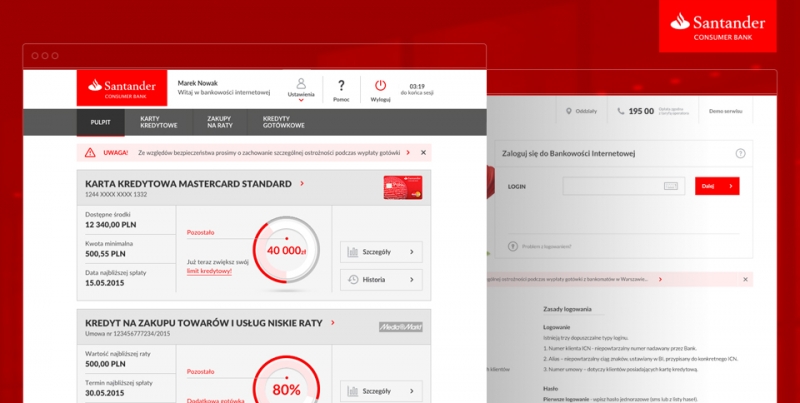Open the Ustawienia user settings icon
This screenshot has width=800, height=403.
(301, 85)
